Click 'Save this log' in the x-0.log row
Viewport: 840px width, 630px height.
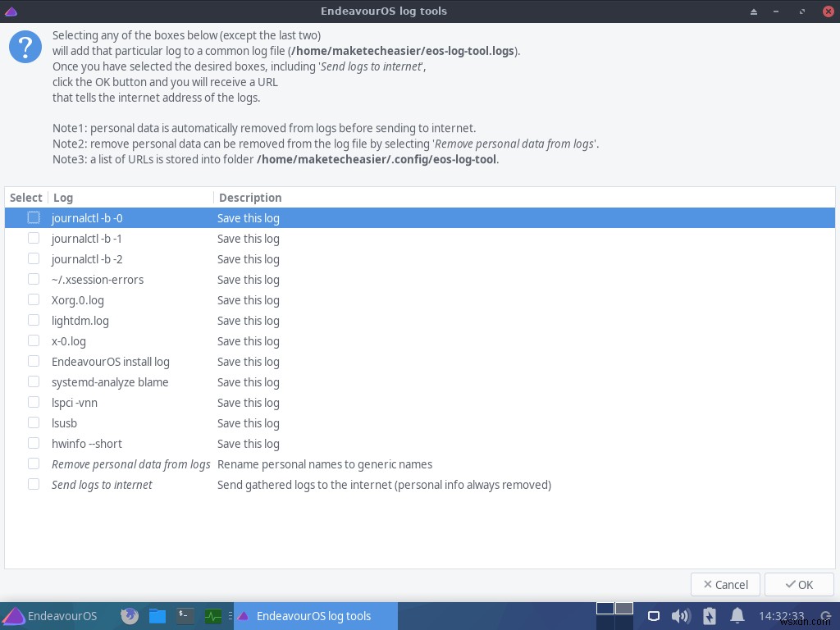tap(248, 341)
